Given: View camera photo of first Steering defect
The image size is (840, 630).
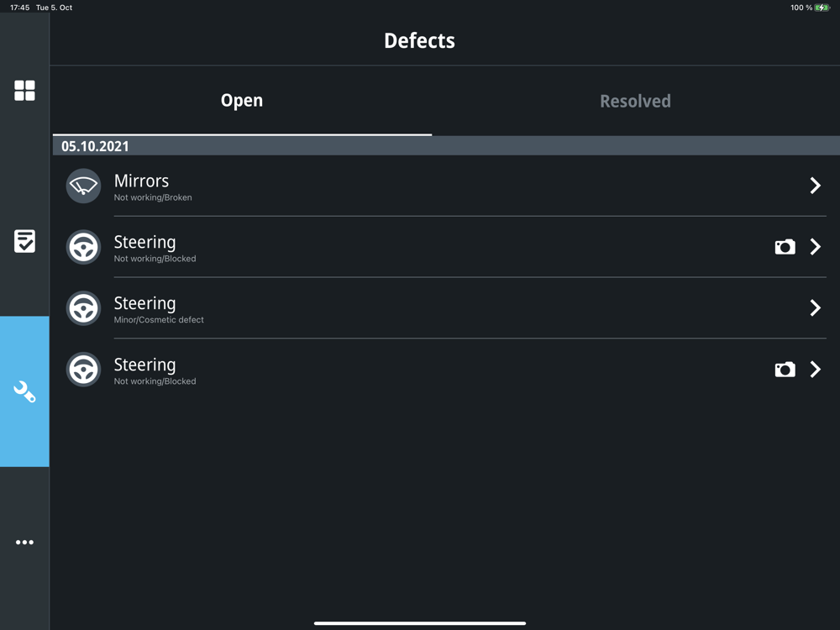Looking at the screenshot, I should coord(785,247).
